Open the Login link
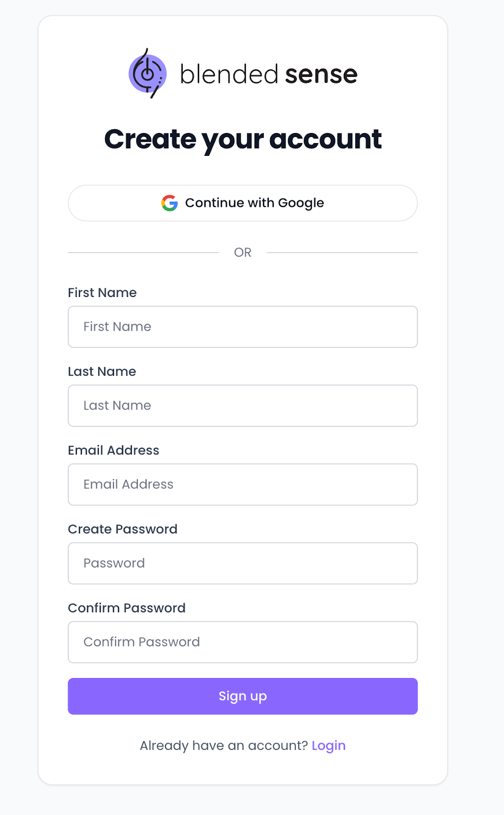This screenshot has height=815, width=504. [328, 746]
